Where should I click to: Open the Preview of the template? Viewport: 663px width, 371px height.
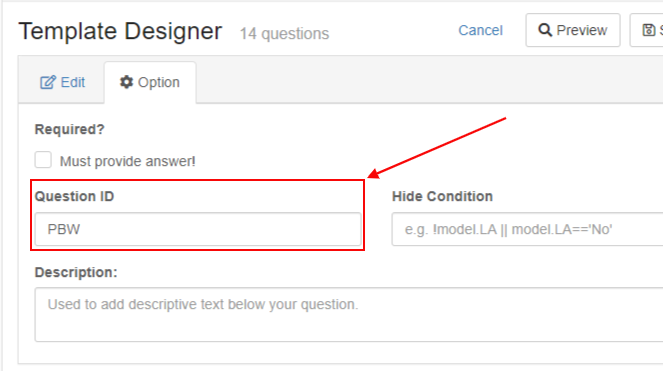573,30
